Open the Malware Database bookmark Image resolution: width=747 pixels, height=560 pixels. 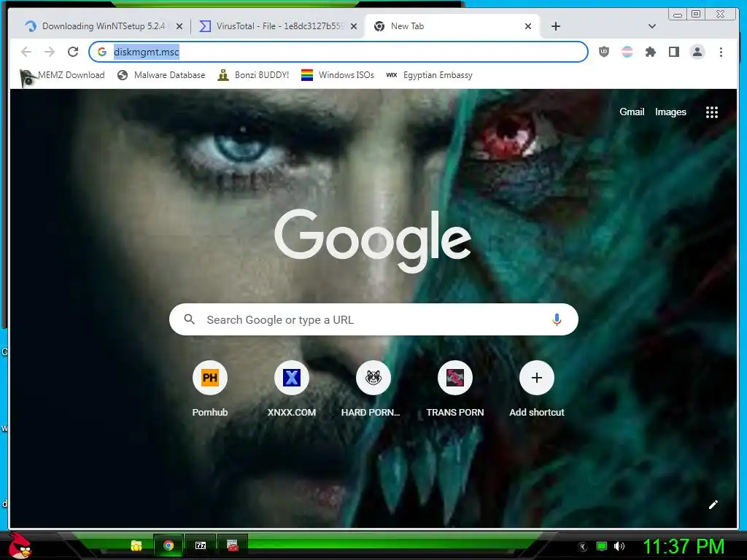(161, 75)
